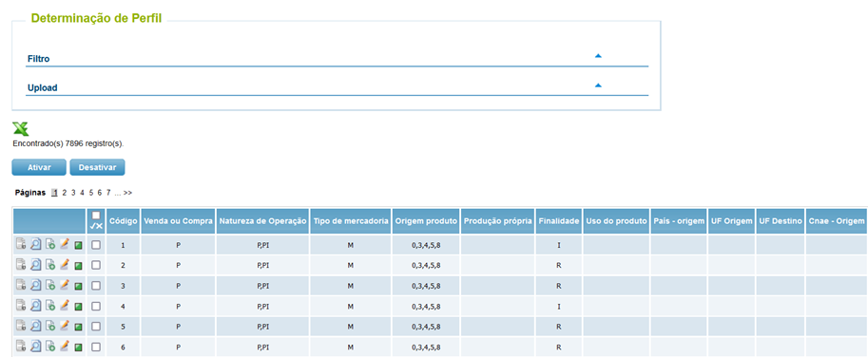Go to page 3 of results
The width and height of the screenshot is (868, 357).
(73, 193)
